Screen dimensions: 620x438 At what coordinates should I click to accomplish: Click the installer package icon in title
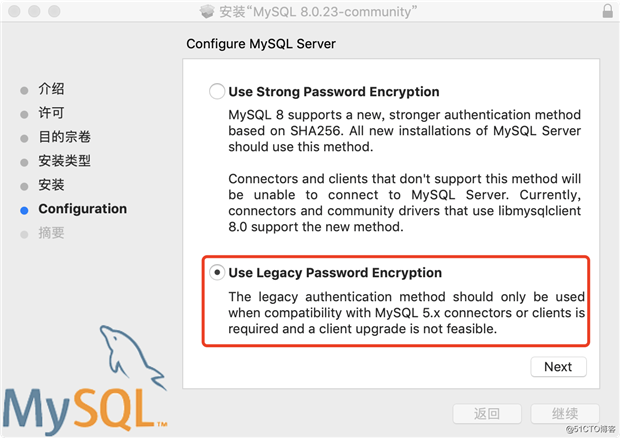coord(207,11)
